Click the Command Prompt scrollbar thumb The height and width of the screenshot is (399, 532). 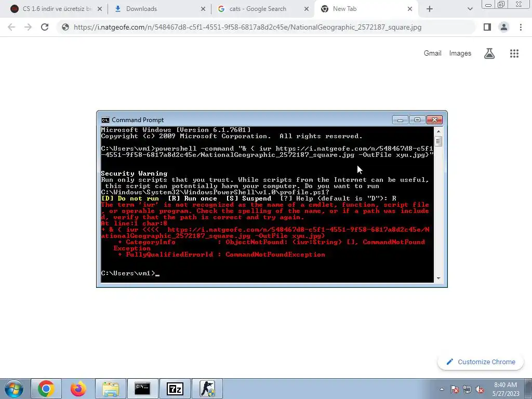tap(438, 141)
